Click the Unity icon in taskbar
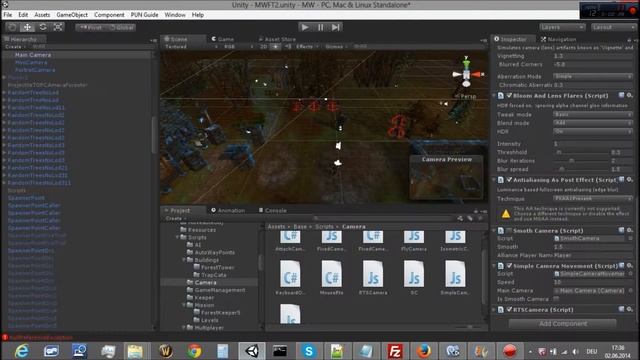This screenshot has width=640, height=360. (252, 351)
